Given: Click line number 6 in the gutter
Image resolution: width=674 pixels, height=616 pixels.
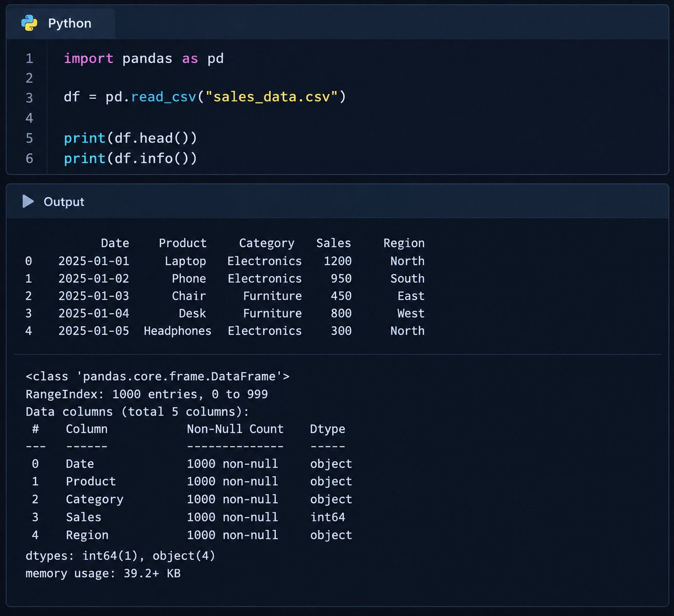Looking at the screenshot, I should (x=29, y=158).
